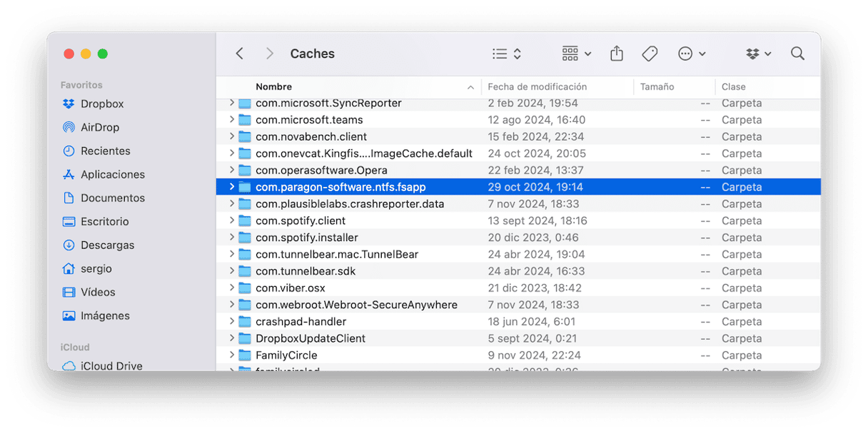Click the FamilyCircle folder icon
Image resolution: width=868 pixels, height=433 pixels.
pyautogui.click(x=245, y=355)
